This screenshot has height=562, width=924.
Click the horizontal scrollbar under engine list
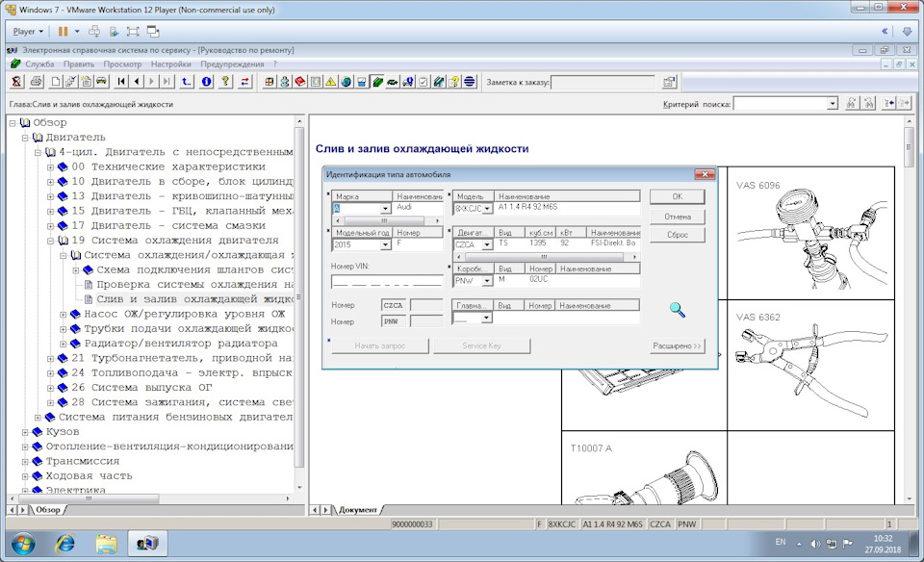[547, 258]
